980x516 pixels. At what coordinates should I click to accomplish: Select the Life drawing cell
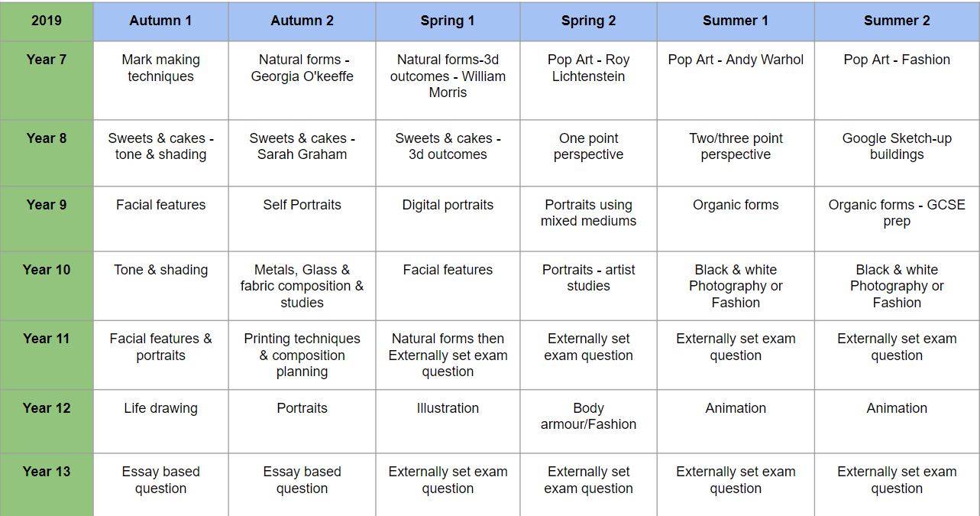[x=160, y=422]
